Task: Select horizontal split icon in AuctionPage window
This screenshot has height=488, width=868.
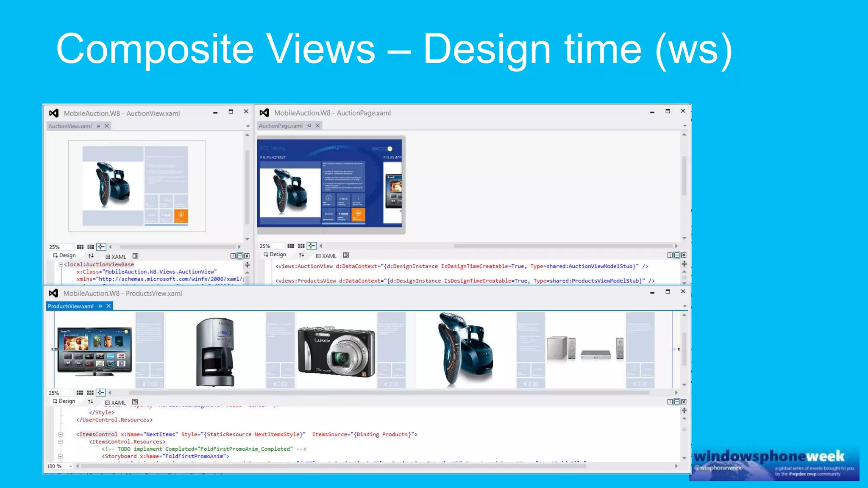Action: 677,255
